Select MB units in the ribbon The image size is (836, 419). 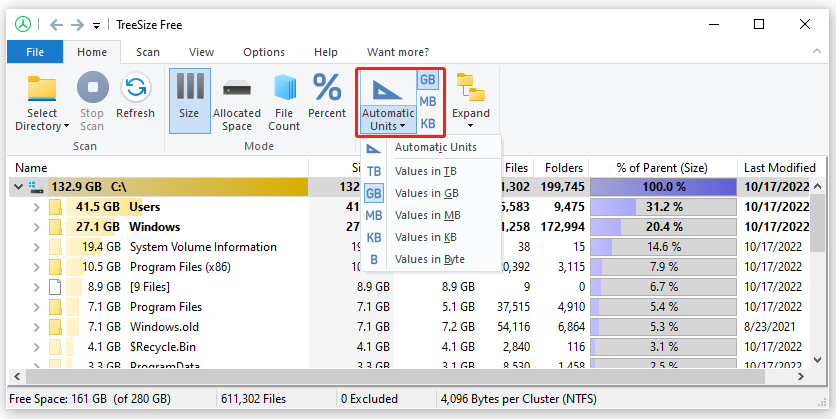[428, 101]
